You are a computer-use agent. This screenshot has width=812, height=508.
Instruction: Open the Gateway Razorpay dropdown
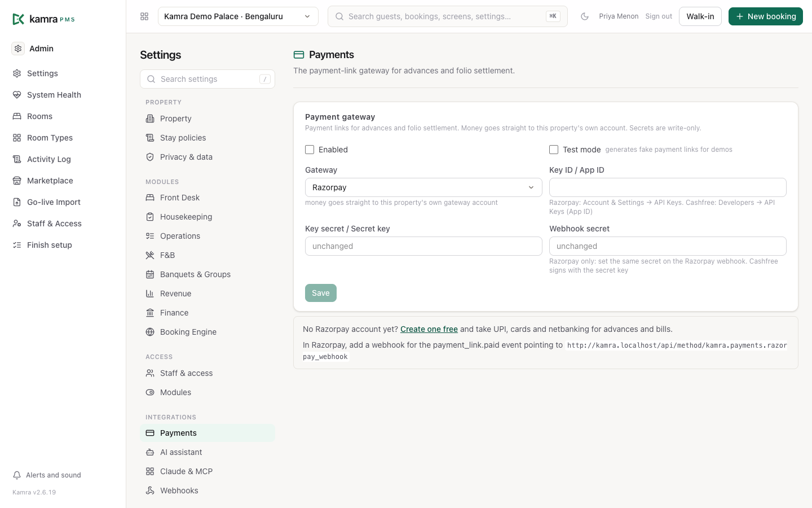pyautogui.click(x=423, y=187)
